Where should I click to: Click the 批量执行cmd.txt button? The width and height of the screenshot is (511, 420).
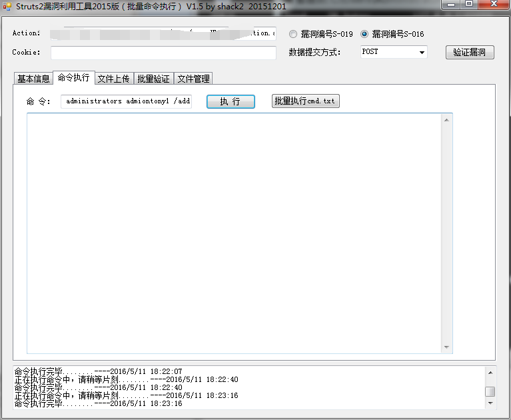[305, 101]
